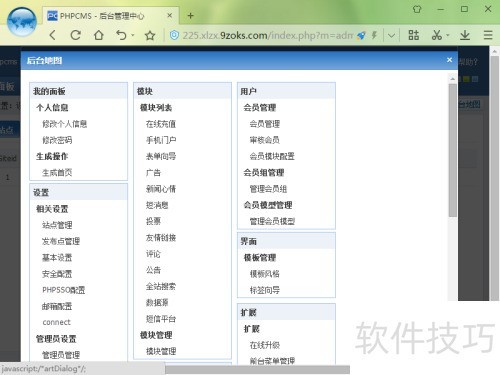Open 友情链接 module link
This screenshot has width=500, height=375.
coord(161,238)
